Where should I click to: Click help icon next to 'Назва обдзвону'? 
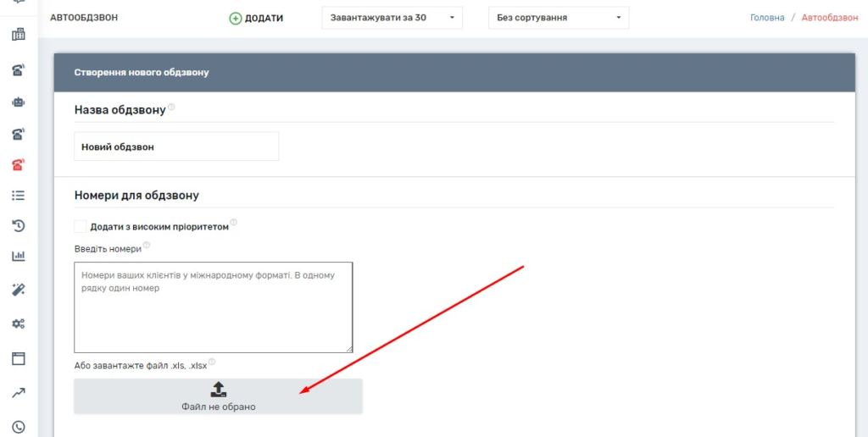click(171, 108)
